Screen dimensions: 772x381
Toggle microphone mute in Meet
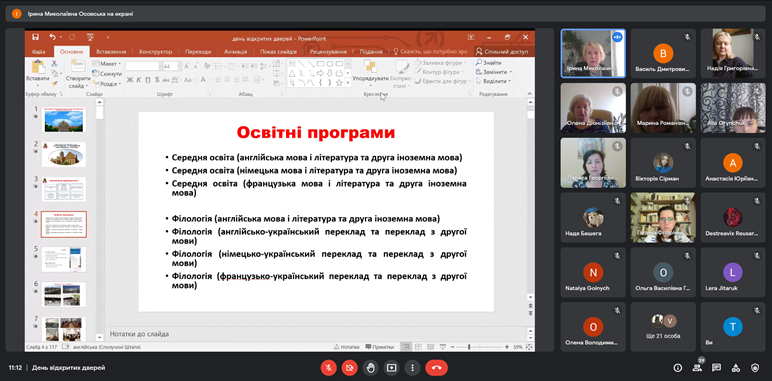tap(328, 367)
